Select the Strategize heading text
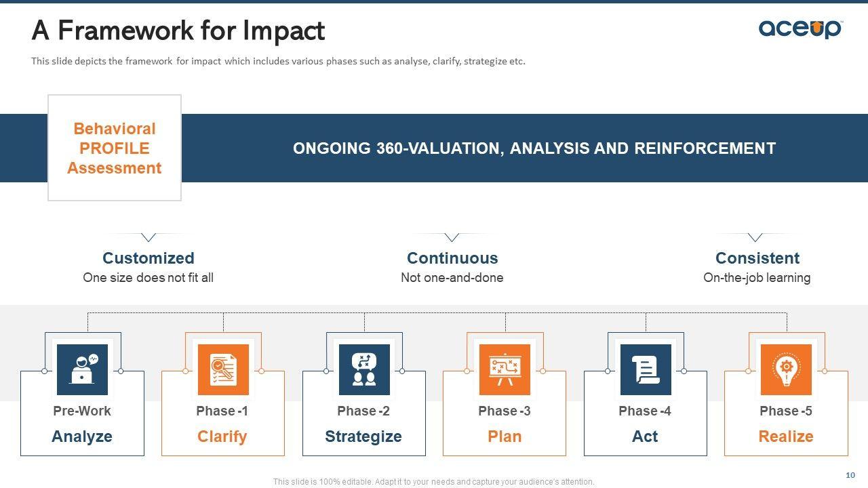868x488 pixels. pos(363,436)
